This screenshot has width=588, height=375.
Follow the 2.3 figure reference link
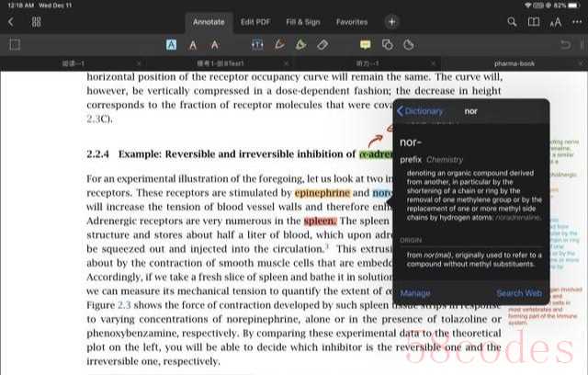tap(124, 305)
